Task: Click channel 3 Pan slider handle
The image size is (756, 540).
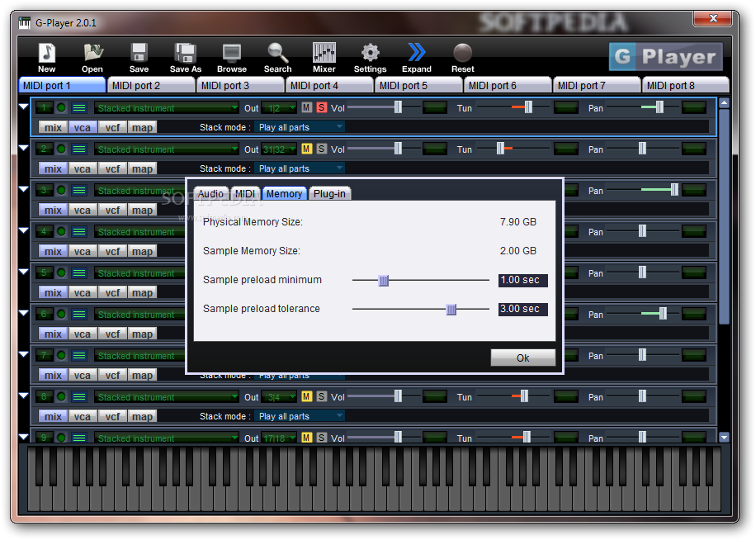Action: click(x=674, y=189)
